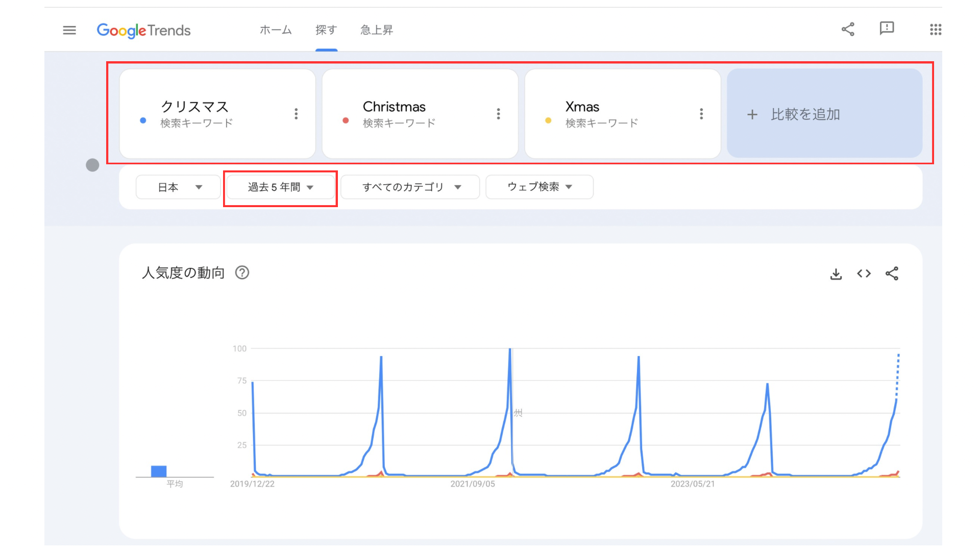
Task: Click 比較を追加 to add comparison
Action: pyautogui.click(x=824, y=114)
